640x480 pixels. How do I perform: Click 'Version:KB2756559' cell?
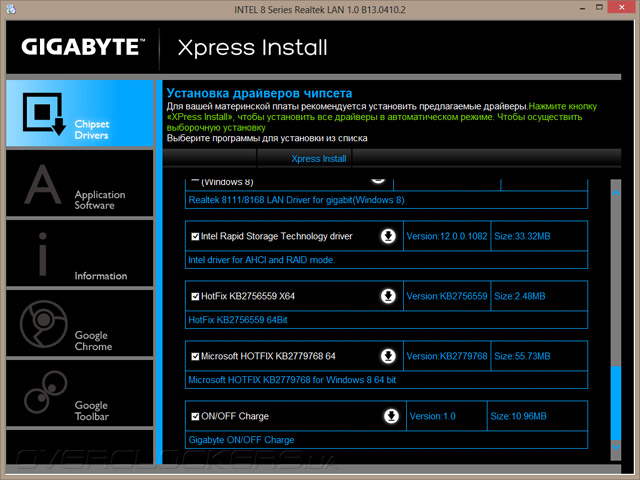click(447, 296)
